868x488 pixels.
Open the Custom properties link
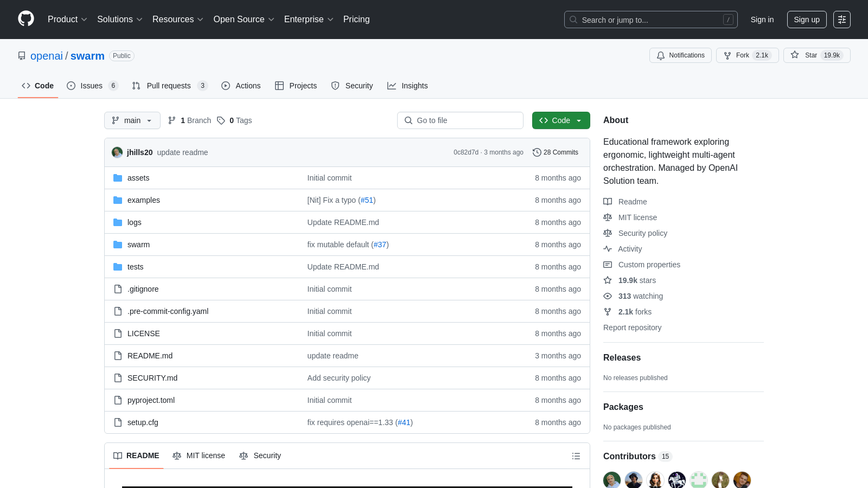(x=649, y=265)
